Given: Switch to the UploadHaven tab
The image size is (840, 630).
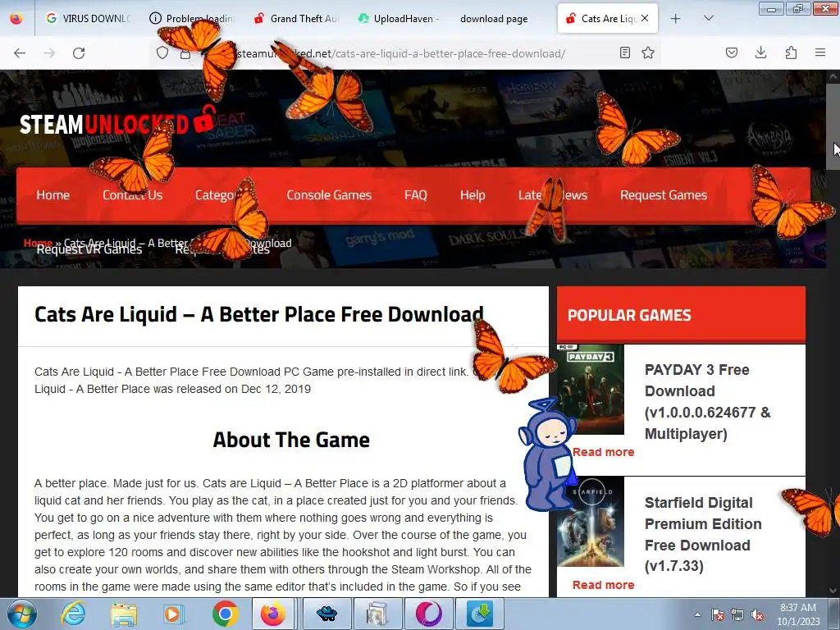Looking at the screenshot, I should 399,18.
